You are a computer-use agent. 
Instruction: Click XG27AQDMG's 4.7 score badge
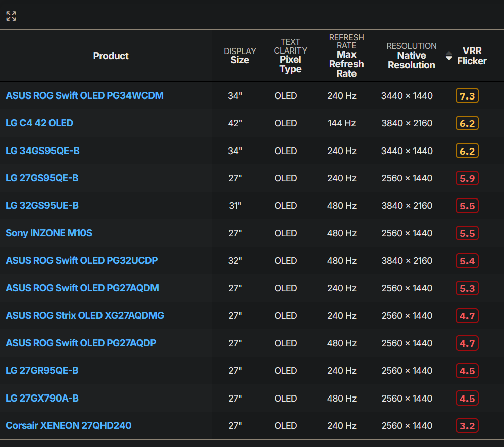(x=467, y=316)
